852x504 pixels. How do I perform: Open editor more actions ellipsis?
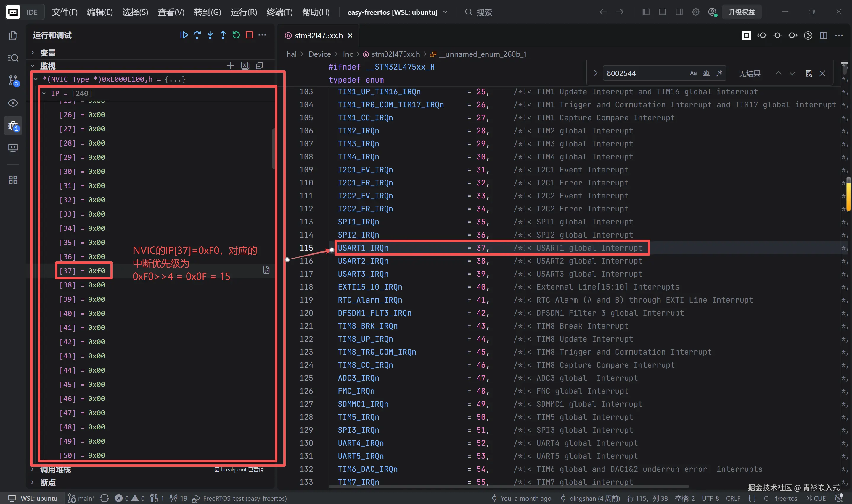coord(839,35)
